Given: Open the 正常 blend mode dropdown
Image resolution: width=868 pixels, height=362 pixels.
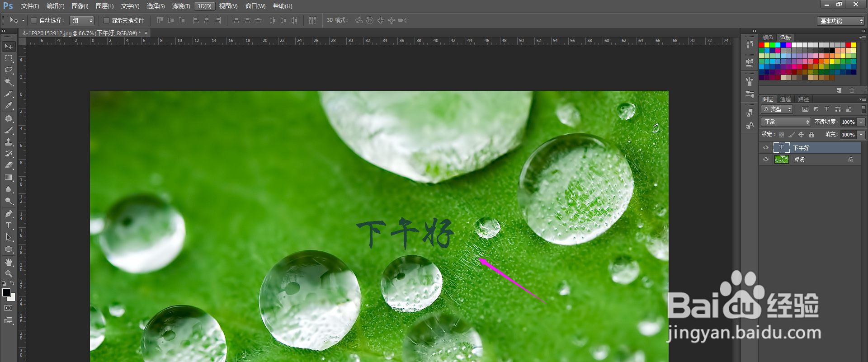Looking at the screenshot, I should coord(786,122).
